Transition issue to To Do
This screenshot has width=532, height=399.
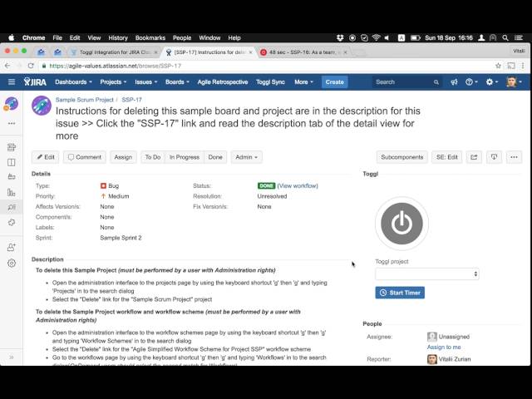[x=153, y=157]
